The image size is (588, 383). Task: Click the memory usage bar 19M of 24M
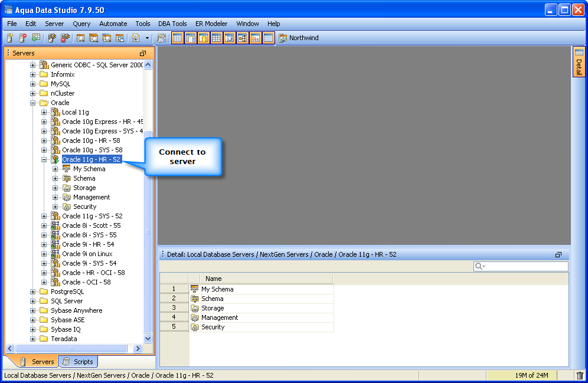[521, 375]
